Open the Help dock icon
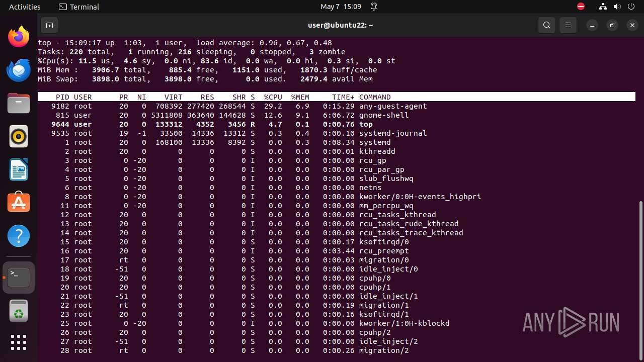 pyautogui.click(x=19, y=236)
